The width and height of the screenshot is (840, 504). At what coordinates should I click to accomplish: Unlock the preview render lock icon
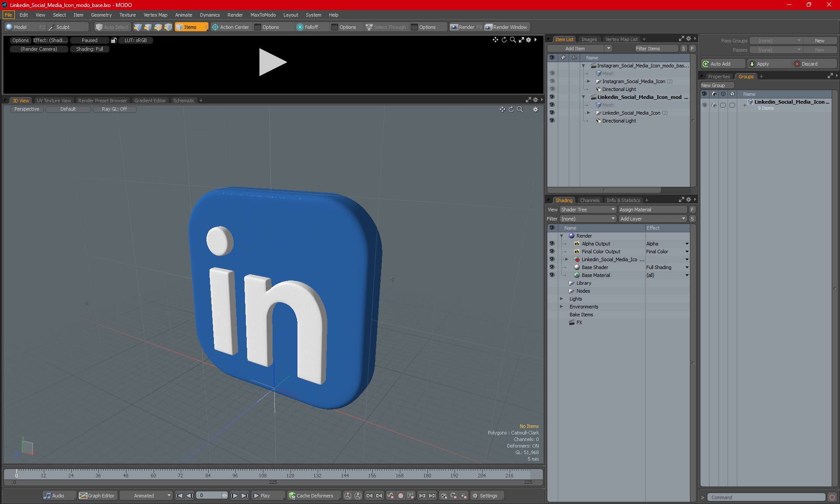pyautogui.click(x=114, y=40)
